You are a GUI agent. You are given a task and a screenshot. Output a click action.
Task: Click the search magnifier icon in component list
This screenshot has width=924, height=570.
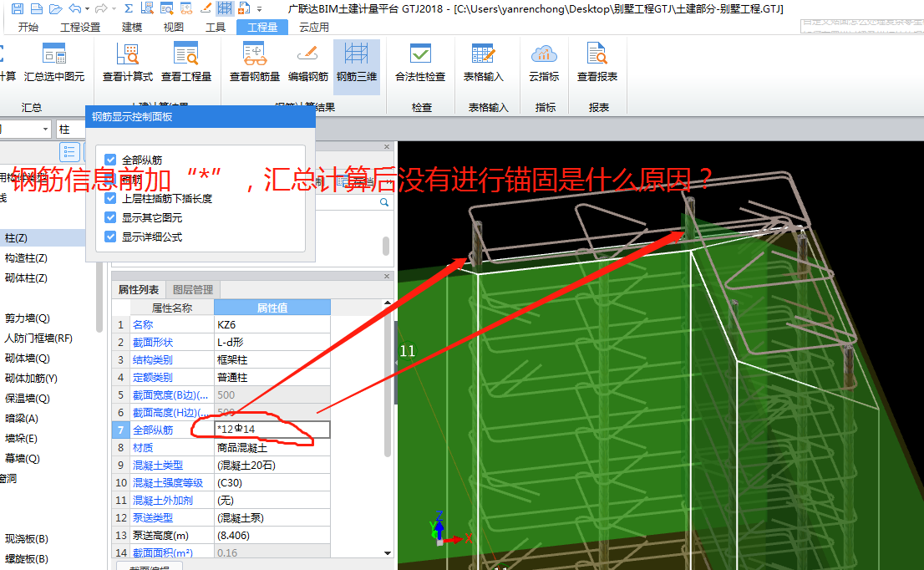point(384,202)
